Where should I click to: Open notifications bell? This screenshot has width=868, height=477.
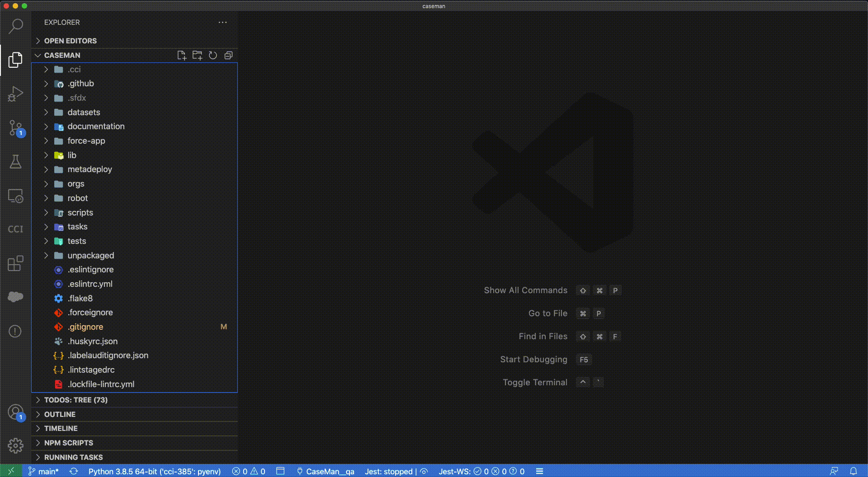(854, 471)
